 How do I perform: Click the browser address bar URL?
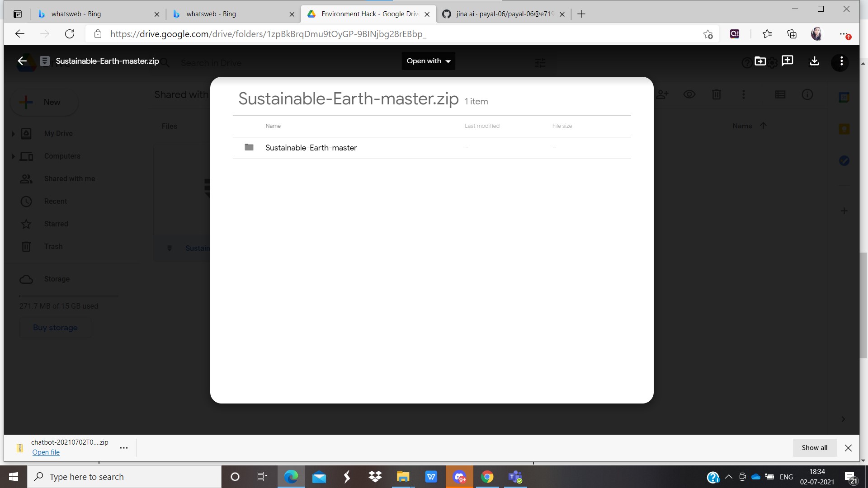[268, 34]
